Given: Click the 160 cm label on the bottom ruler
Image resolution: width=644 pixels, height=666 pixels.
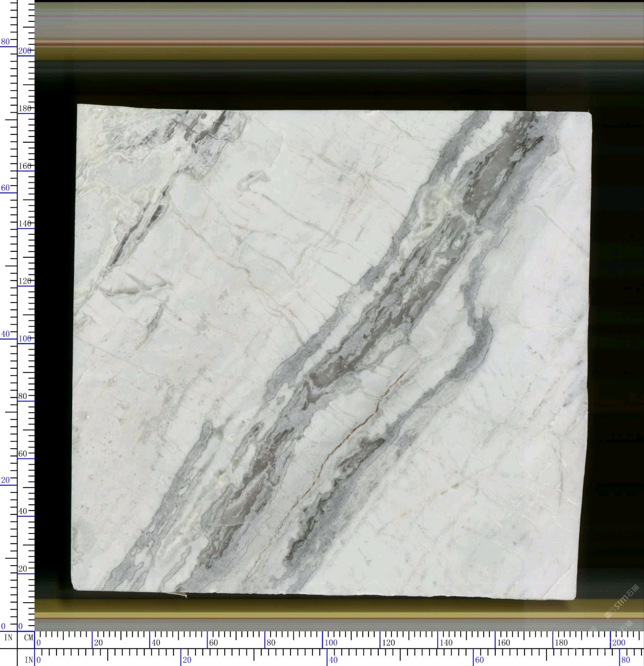Looking at the screenshot, I should 504,643.
